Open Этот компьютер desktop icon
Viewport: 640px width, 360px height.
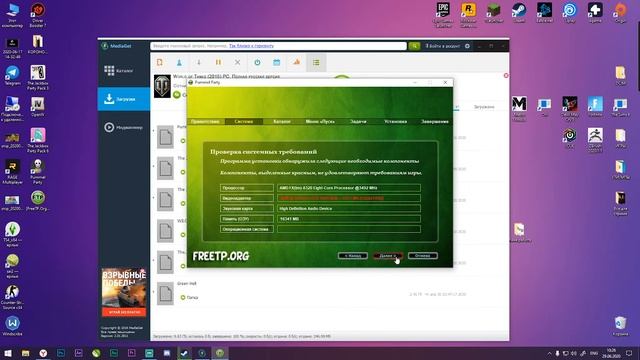[12, 15]
